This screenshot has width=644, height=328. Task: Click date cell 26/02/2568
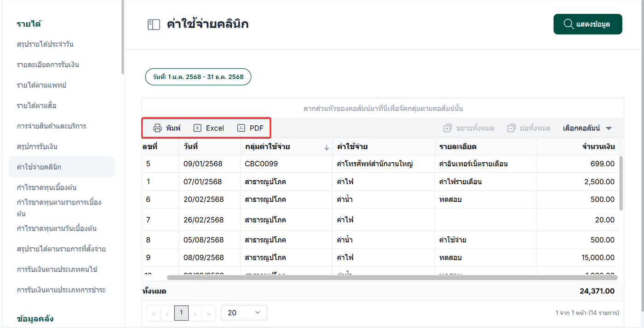[x=210, y=220]
